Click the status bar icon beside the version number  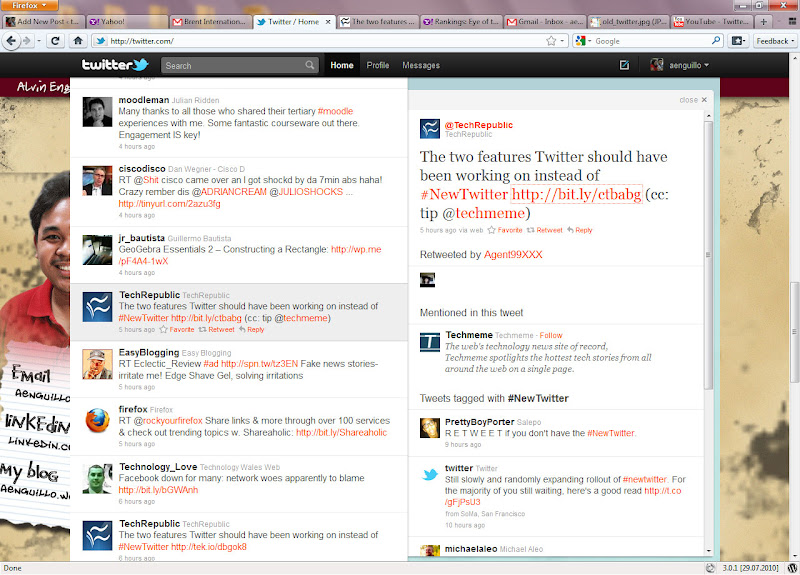(x=711, y=568)
